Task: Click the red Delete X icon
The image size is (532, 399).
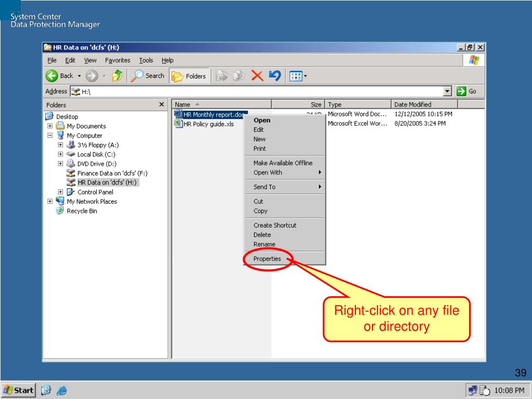Action: pos(257,76)
